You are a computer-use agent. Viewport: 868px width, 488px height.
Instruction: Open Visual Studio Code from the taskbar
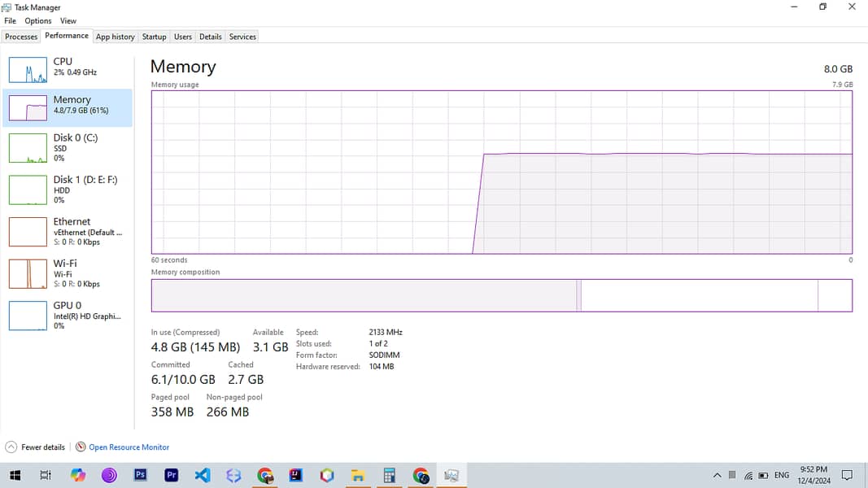click(x=203, y=475)
